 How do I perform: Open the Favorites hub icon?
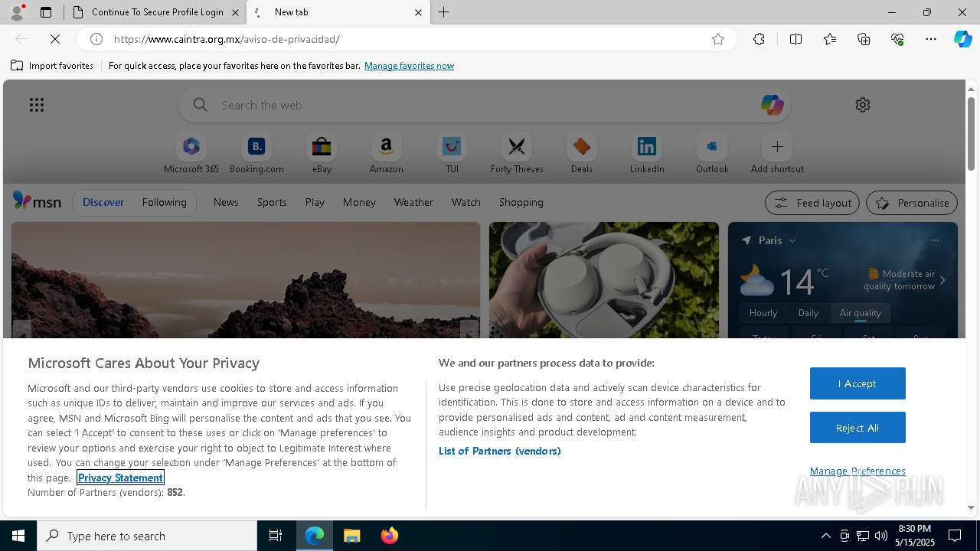830,39
